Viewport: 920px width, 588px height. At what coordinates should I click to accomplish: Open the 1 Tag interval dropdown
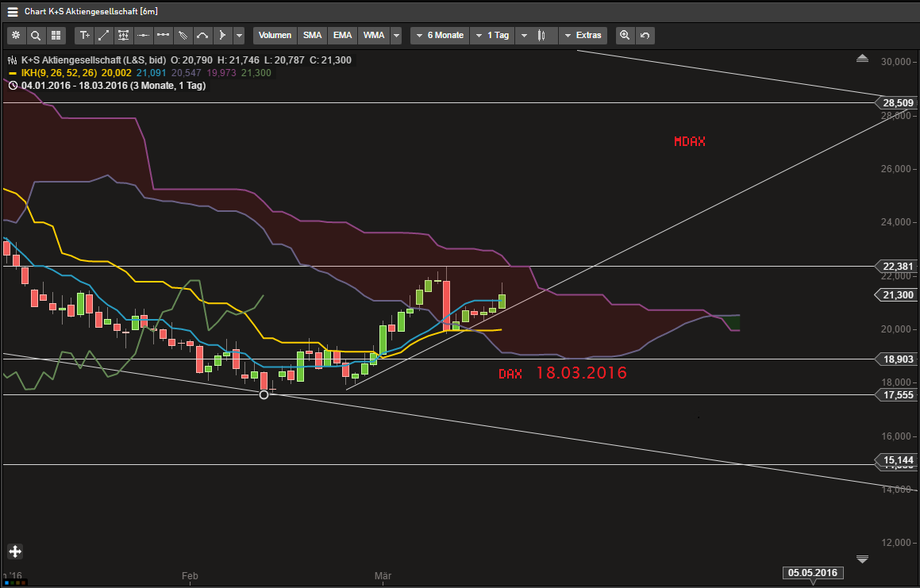[492, 35]
